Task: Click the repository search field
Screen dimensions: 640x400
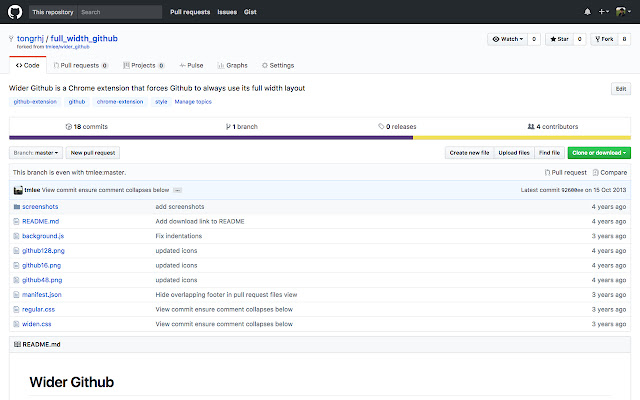Action: pyautogui.click(x=120, y=12)
